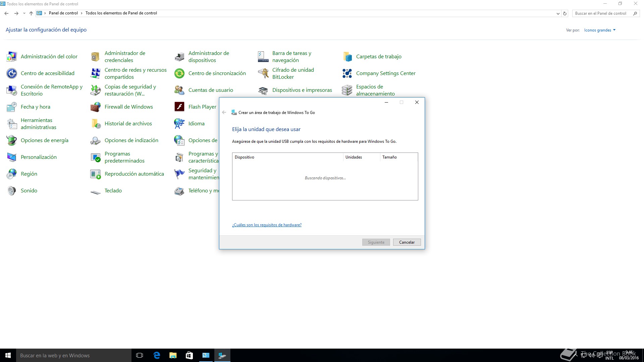Open Administrador de dispositivos icon
Image resolution: width=644 pixels, height=362 pixels.
[179, 57]
